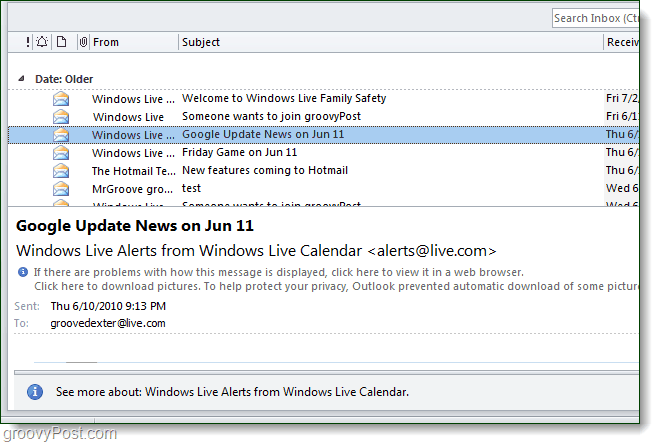
Task: Open the Welcome to Windows Live Family Safety email
Action: click(284, 98)
